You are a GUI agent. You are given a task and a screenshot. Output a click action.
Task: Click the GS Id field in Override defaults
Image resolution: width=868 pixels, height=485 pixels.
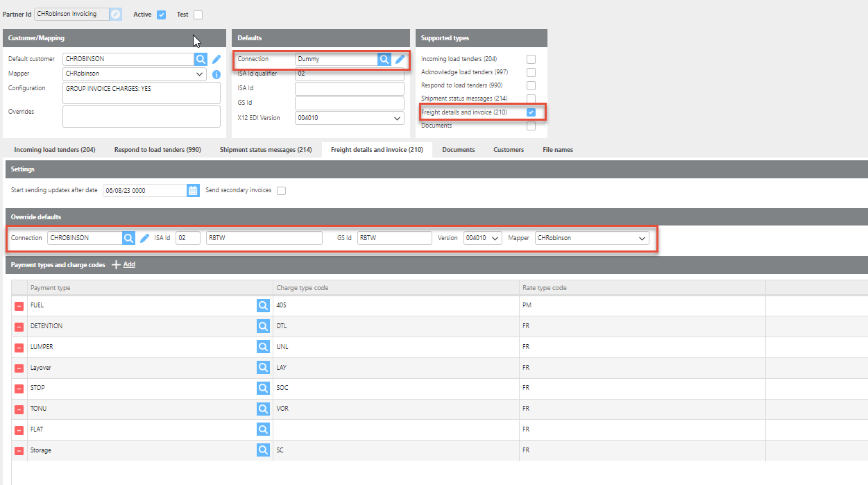[x=393, y=238]
